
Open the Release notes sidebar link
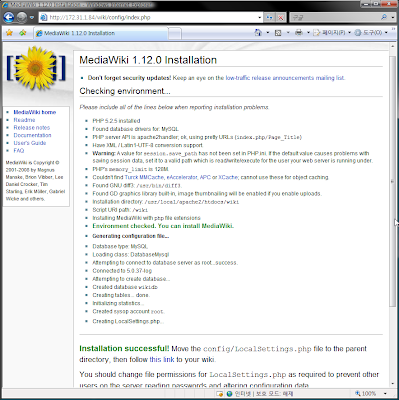coord(32,127)
